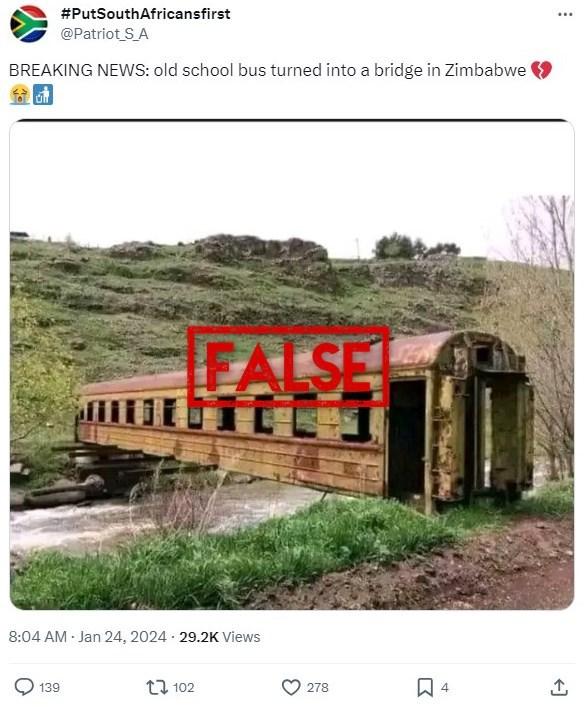Image resolution: width=587 pixels, height=707 pixels.
Task: Open the Jan 24, 2024 date link
Action: point(122,637)
